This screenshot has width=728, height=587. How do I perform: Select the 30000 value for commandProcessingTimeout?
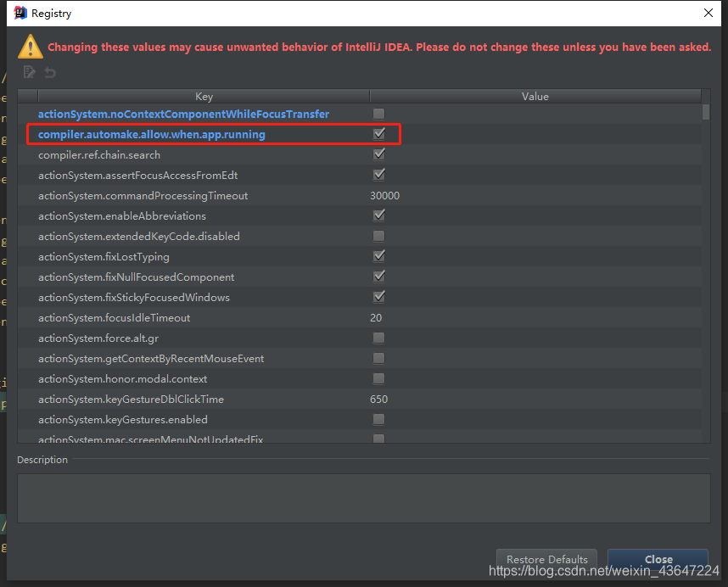tap(385, 195)
